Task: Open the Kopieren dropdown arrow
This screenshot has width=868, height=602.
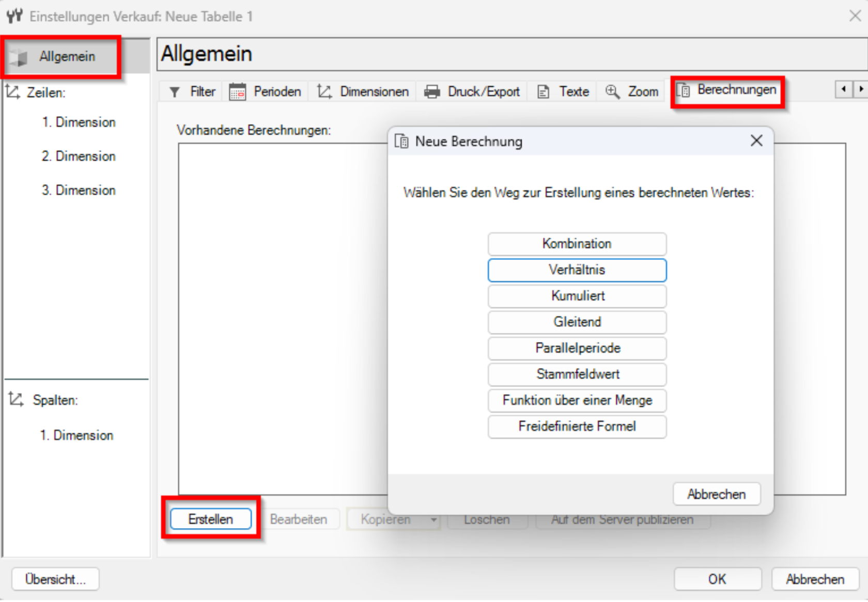Action: pyautogui.click(x=433, y=520)
